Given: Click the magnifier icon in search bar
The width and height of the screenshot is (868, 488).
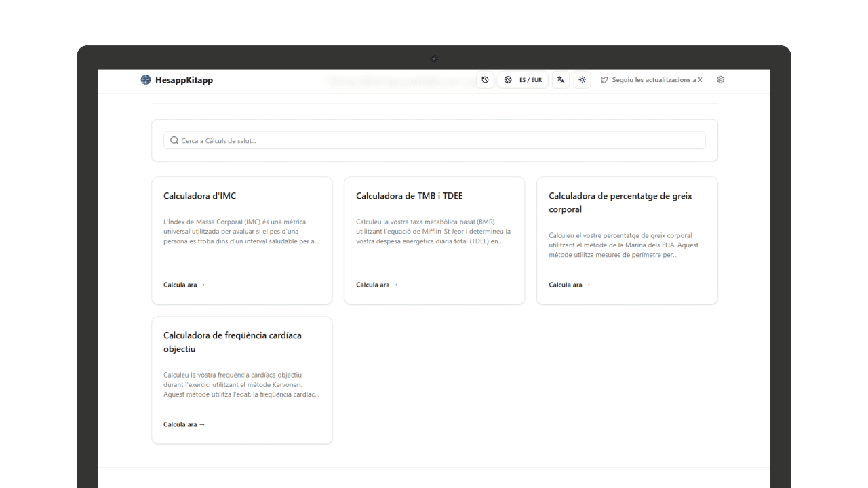Looking at the screenshot, I should click(x=174, y=141).
